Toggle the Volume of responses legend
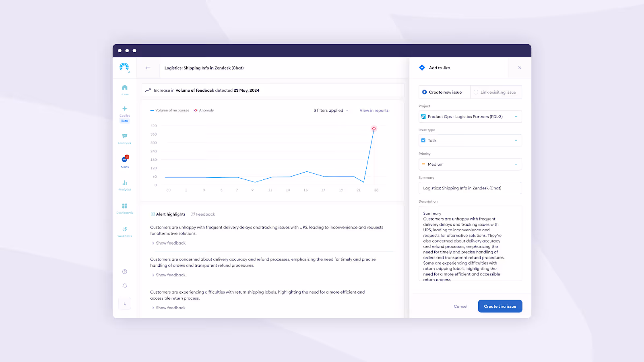 point(169,110)
